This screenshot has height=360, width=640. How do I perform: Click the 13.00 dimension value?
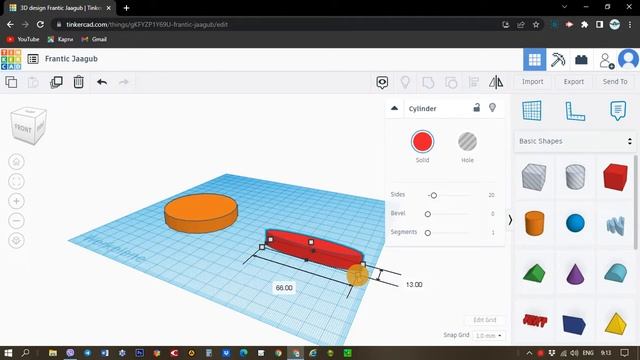click(414, 284)
